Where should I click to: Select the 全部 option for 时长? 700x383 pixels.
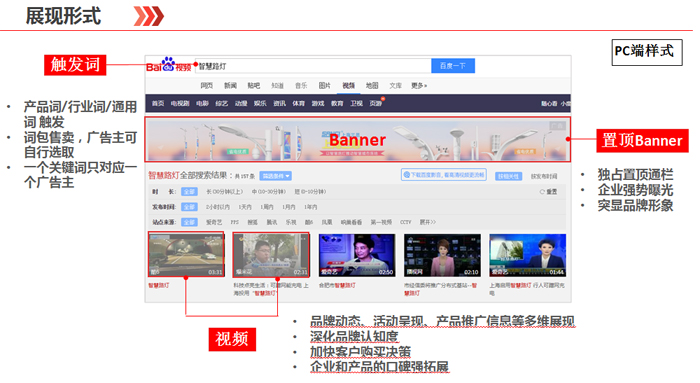click(x=189, y=192)
